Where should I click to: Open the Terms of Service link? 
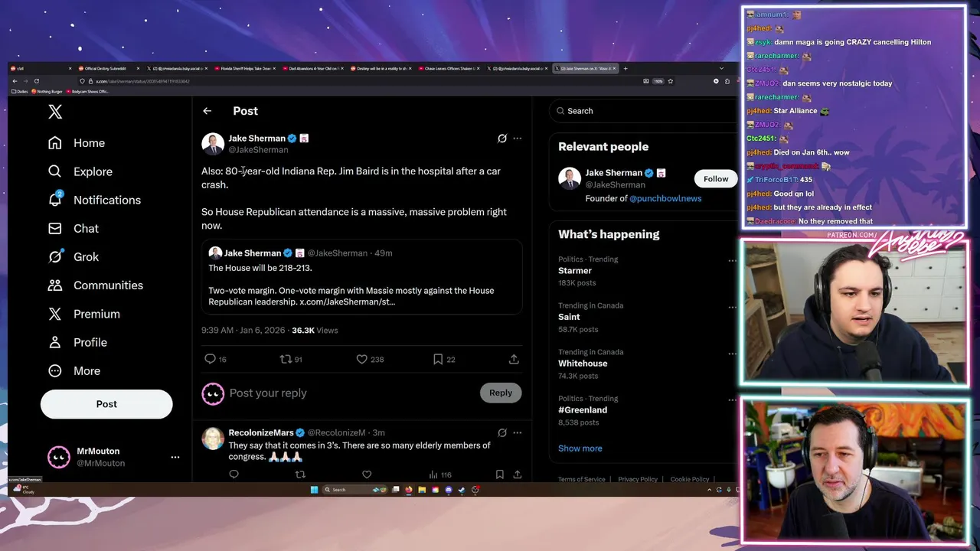point(582,479)
